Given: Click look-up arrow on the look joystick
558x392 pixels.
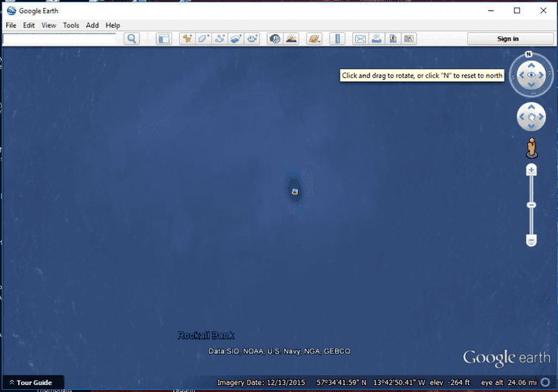Looking at the screenshot, I should [x=531, y=66].
